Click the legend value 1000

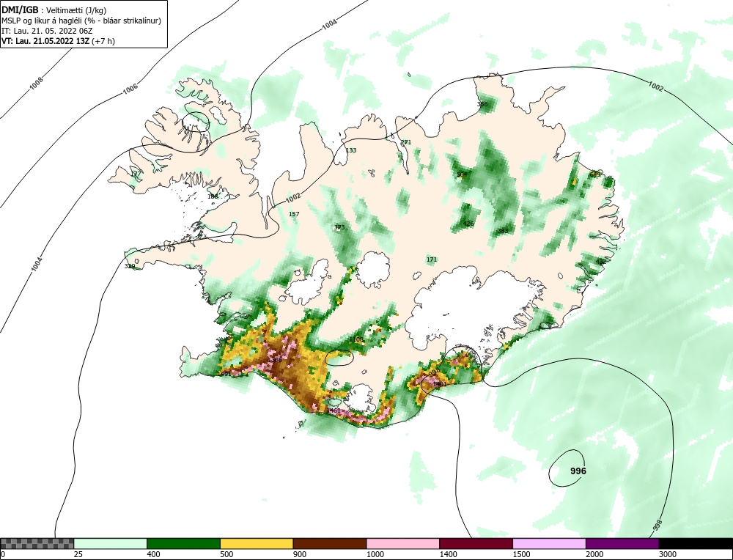[375, 554]
